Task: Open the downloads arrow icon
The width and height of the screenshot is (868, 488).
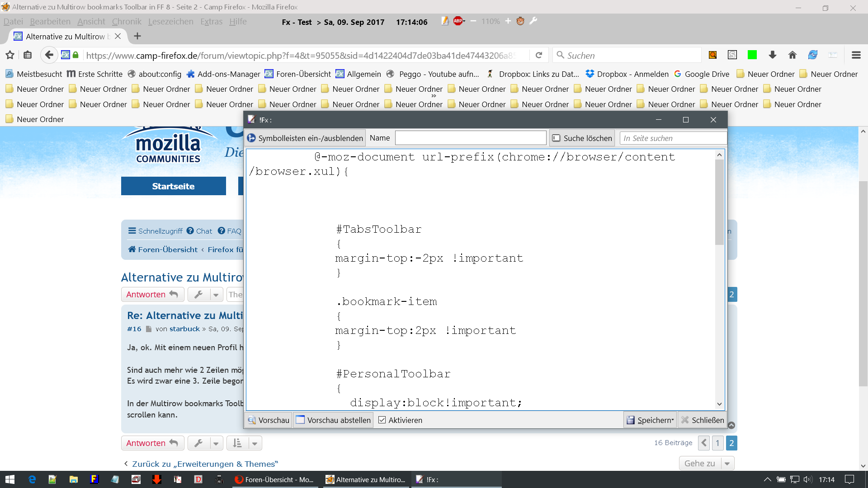Action: pos(772,55)
